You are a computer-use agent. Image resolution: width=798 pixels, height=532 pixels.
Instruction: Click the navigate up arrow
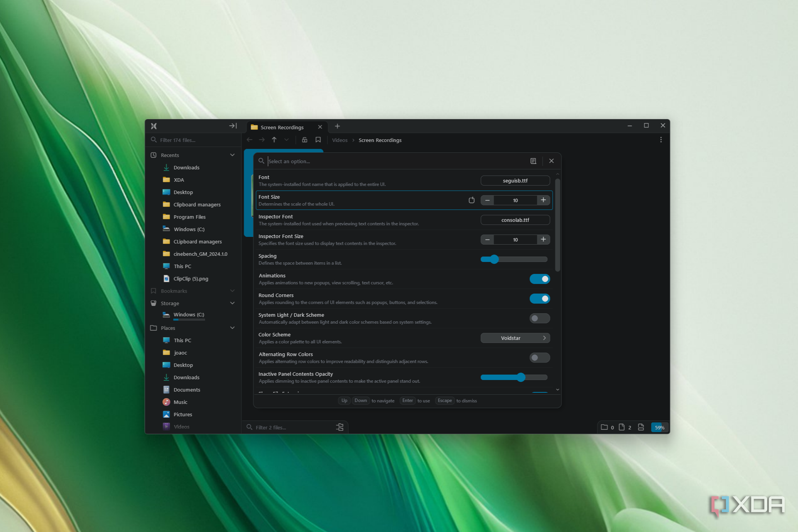pyautogui.click(x=274, y=140)
